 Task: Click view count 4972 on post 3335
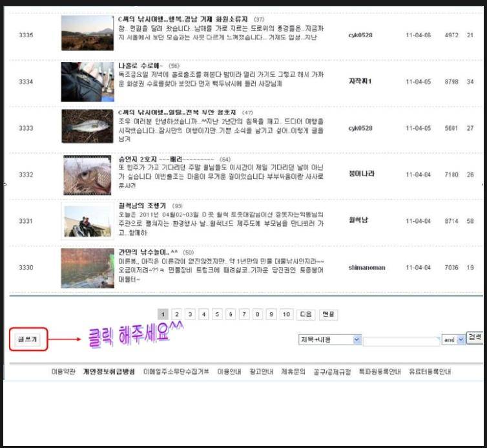point(451,35)
